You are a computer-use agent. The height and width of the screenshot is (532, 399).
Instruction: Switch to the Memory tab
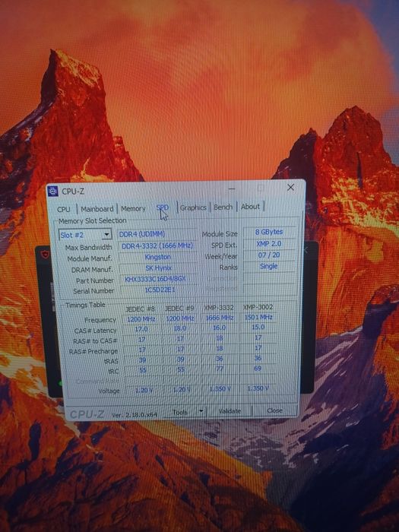(x=133, y=208)
